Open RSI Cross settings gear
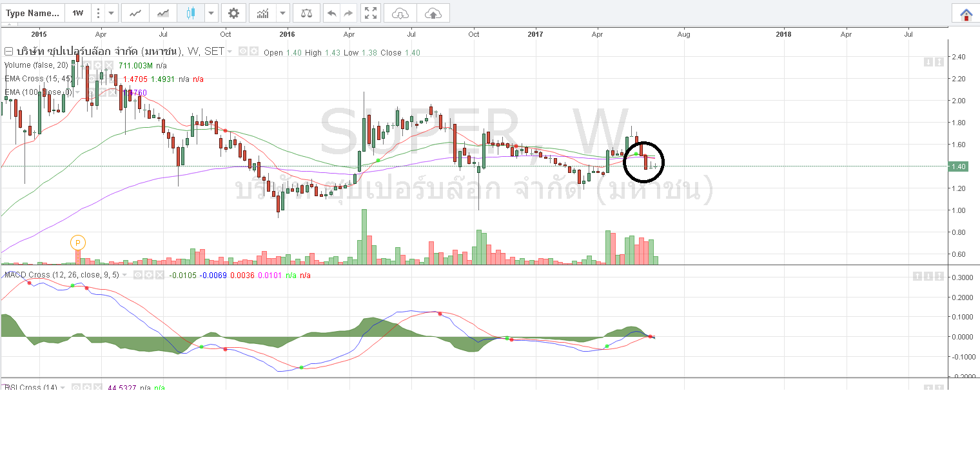Image resolution: width=980 pixels, height=453 pixels. coord(86,387)
